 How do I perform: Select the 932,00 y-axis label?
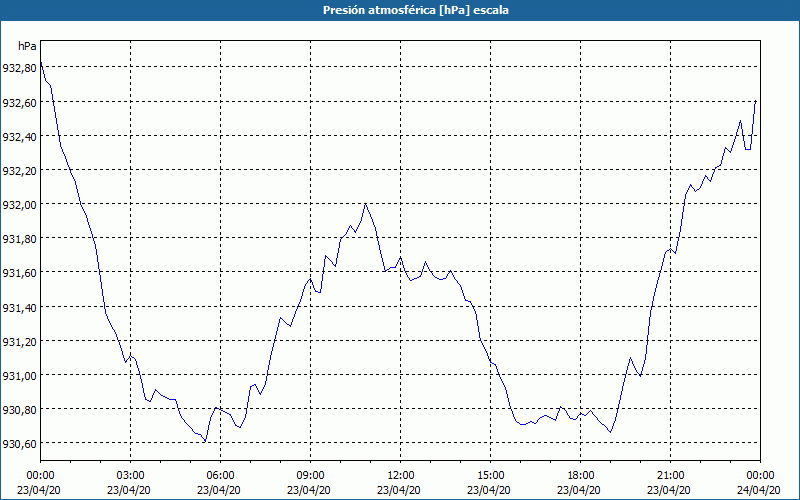pos(19,205)
